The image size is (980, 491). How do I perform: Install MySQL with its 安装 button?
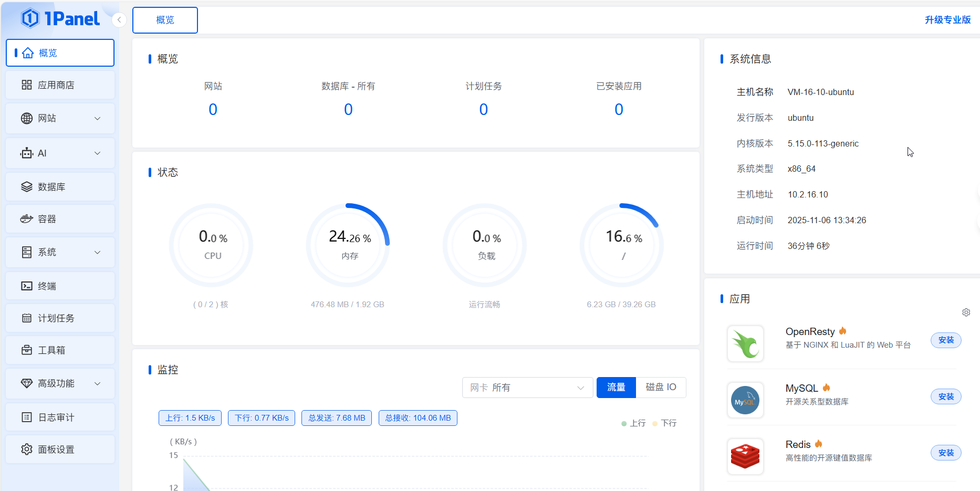click(x=946, y=397)
